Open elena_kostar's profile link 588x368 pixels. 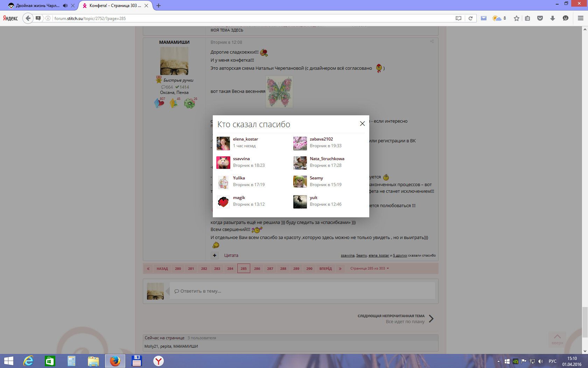coord(245,139)
